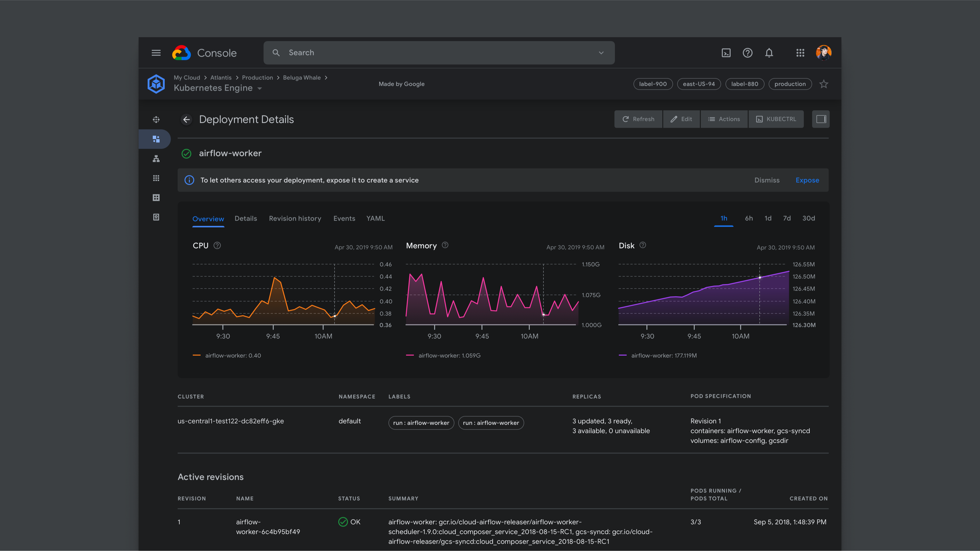Open Cloud Shell terminal icon
The height and width of the screenshot is (551, 980).
coord(726,53)
